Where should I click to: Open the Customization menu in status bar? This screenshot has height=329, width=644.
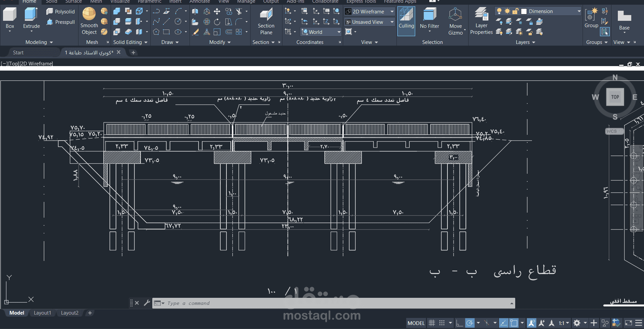[639, 323]
